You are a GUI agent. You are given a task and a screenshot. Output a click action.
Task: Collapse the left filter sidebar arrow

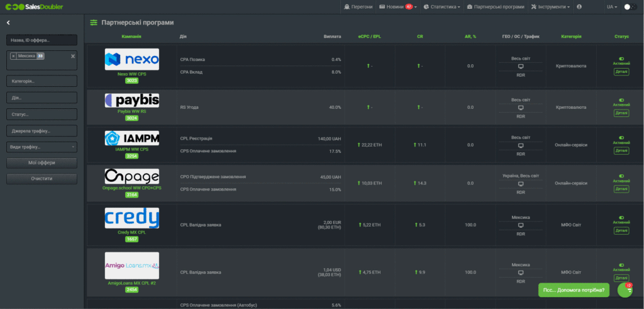point(8,23)
